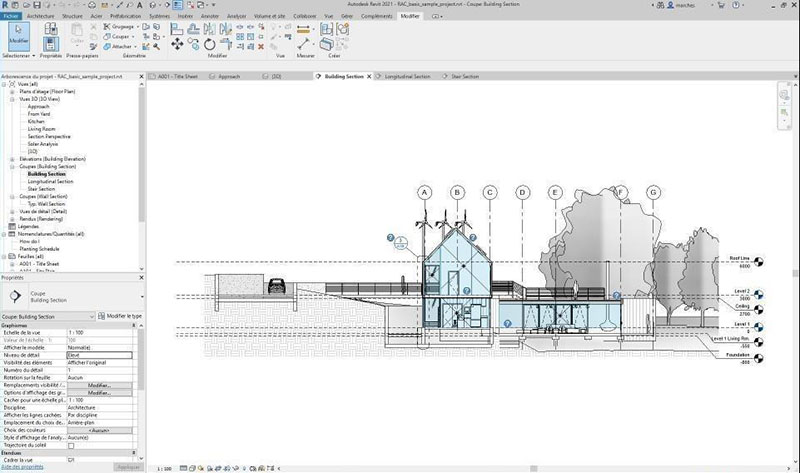Open the Aide des propriétés link
The width and height of the screenshot is (800, 473).
point(22,467)
